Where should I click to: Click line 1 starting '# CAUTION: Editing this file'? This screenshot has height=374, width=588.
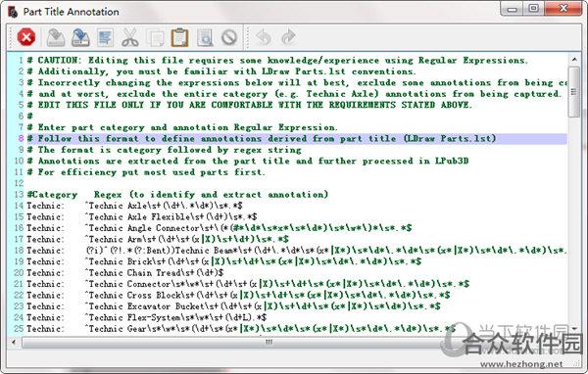(277, 61)
